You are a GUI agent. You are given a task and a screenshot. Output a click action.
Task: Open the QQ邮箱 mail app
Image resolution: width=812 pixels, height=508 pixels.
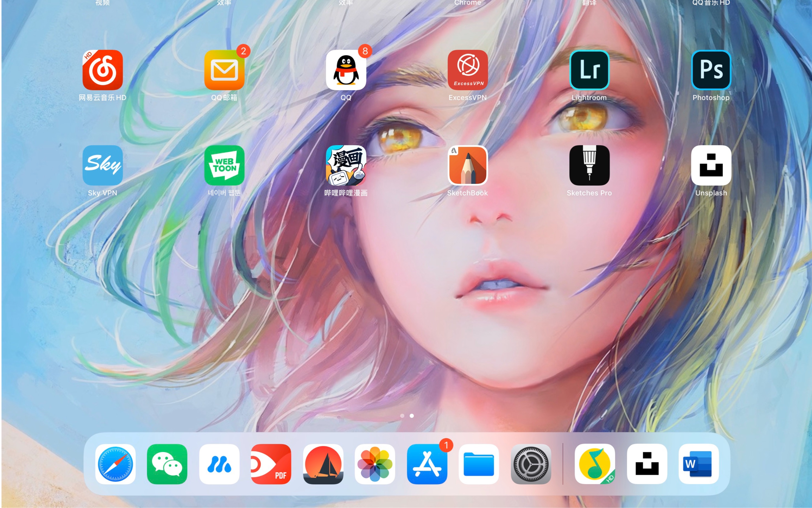(224, 70)
